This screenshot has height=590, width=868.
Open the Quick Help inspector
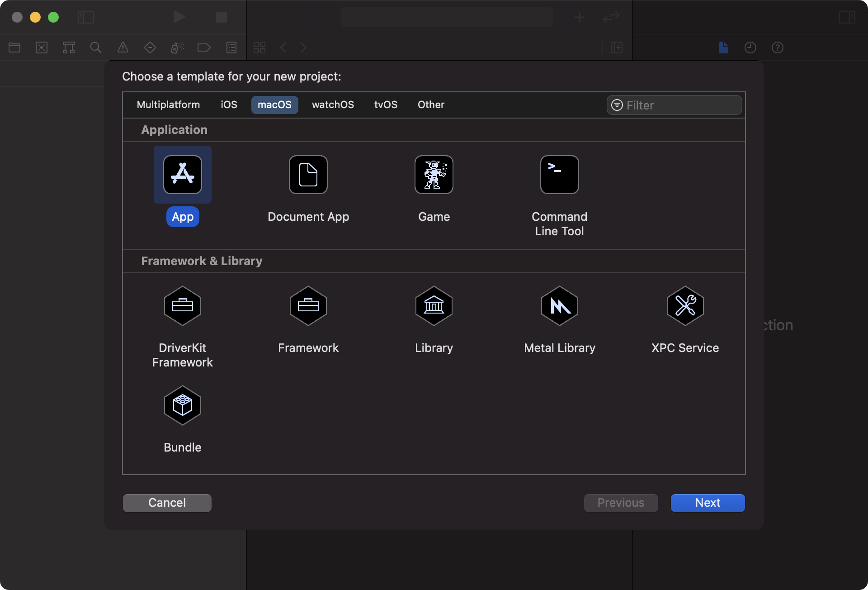778,48
